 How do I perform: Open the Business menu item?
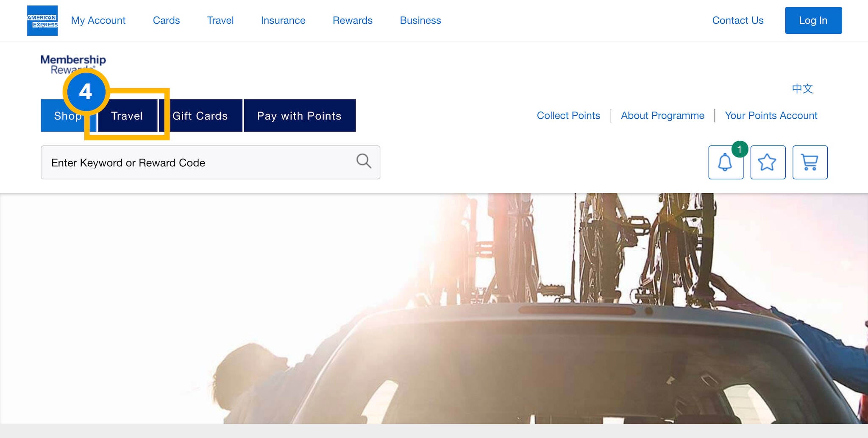(x=420, y=20)
